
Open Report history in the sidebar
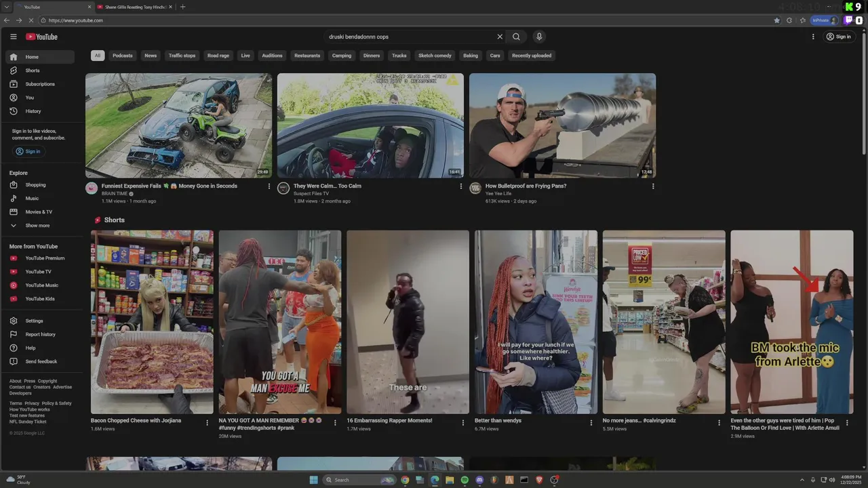pos(40,335)
